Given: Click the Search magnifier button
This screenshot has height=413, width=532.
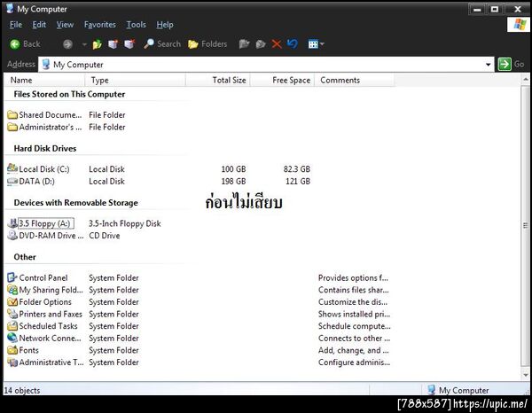Looking at the screenshot, I should (x=162, y=44).
